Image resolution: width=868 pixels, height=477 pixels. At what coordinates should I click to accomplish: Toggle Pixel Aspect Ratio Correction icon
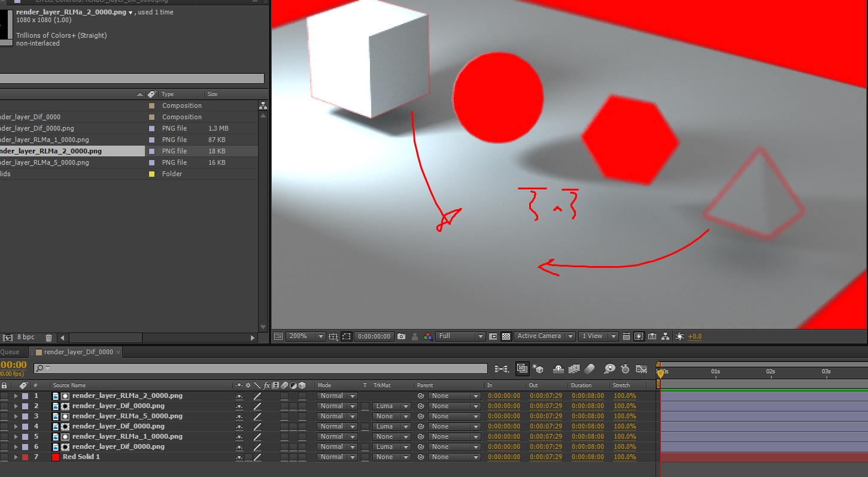(x=626, y=337)
